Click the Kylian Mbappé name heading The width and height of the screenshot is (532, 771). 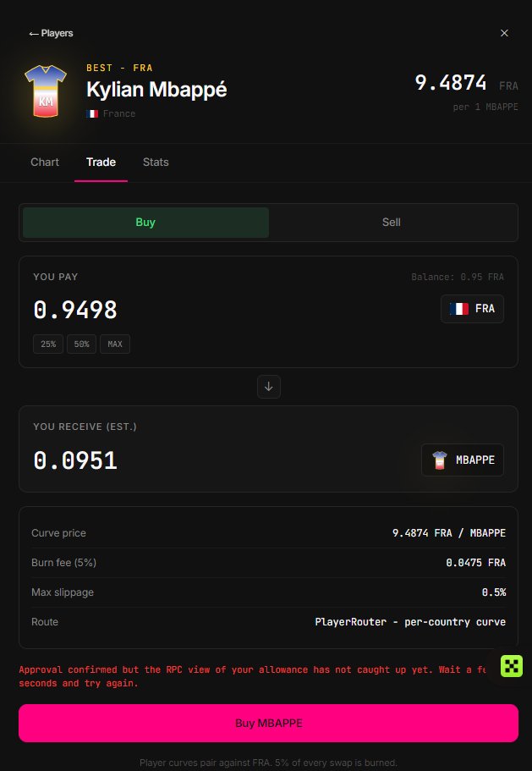156,90
